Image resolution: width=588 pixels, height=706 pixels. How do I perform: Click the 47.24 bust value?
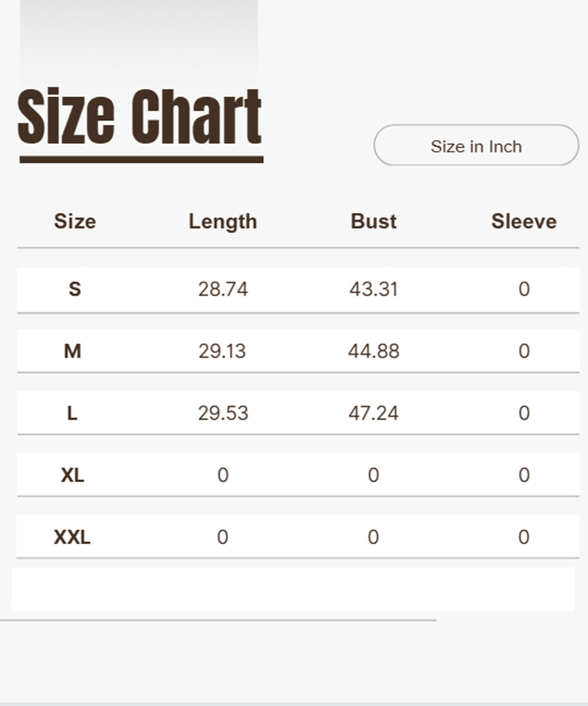click(374, 413)
